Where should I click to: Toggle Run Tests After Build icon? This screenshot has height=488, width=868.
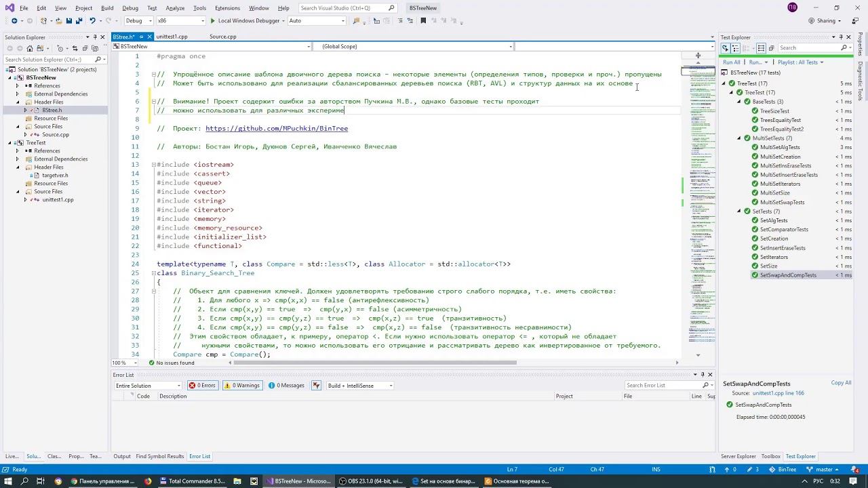click(x=725, y=48)
